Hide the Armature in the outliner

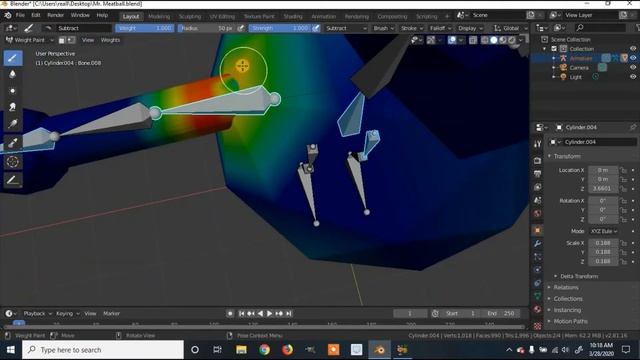pyautogui.click(x=633, y=58)
